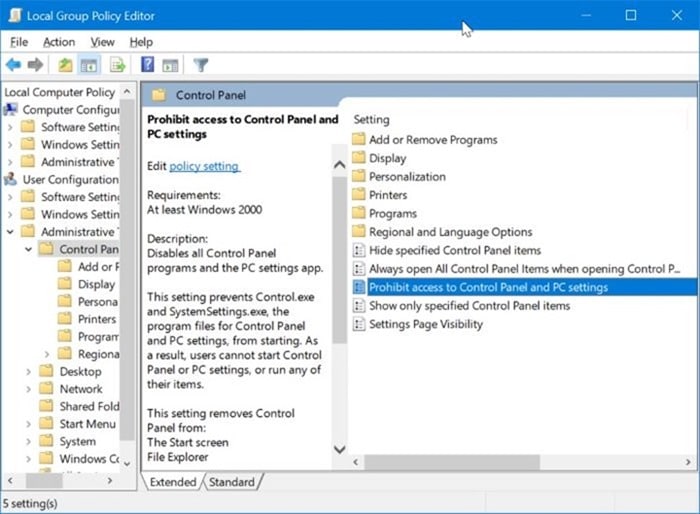This screenshot has width=700, height=514.
Task: Select Prohibit access to Control Panel row
Action: click(x=525, y=287)
